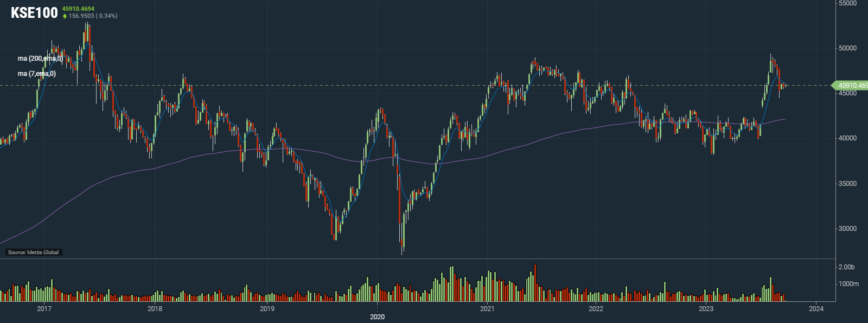The image size is (868, 323).
Task: Click the KSE100 chart title
Action: pos(34,13)
